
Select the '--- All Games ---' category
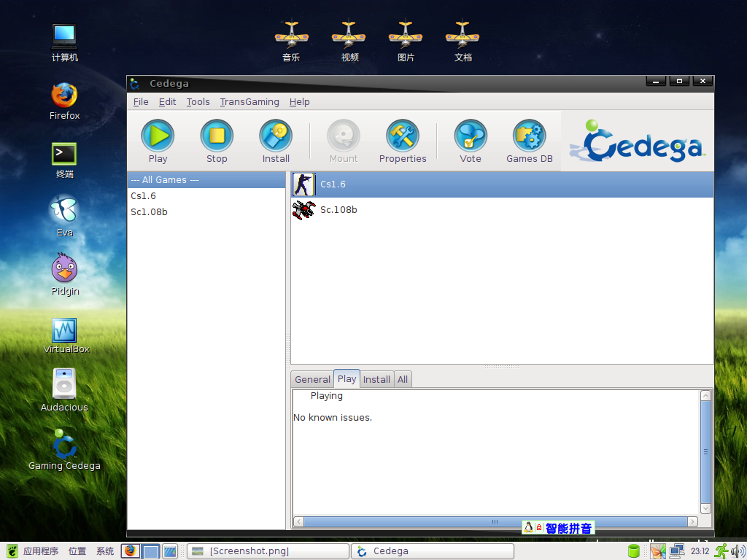(206, 180)
